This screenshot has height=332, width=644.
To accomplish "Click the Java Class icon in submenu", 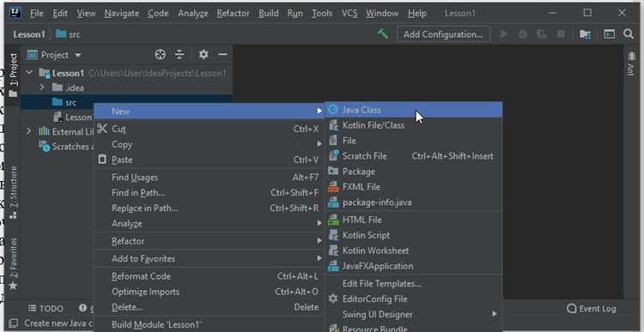I will pos(333,110).
